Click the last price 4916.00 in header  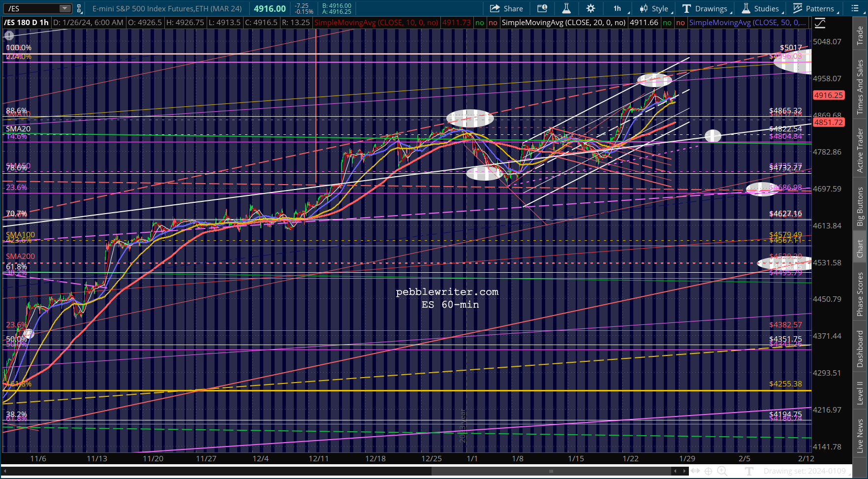pos(270,8)
